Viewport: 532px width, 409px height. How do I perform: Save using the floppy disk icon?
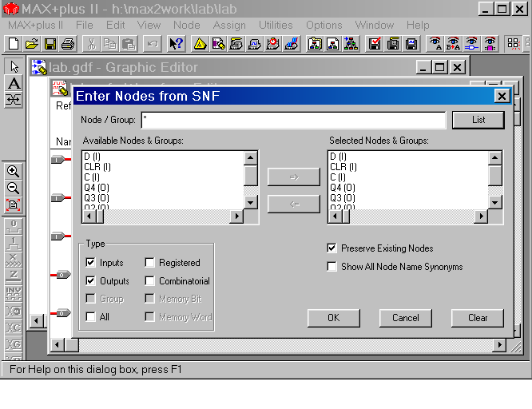50,44
